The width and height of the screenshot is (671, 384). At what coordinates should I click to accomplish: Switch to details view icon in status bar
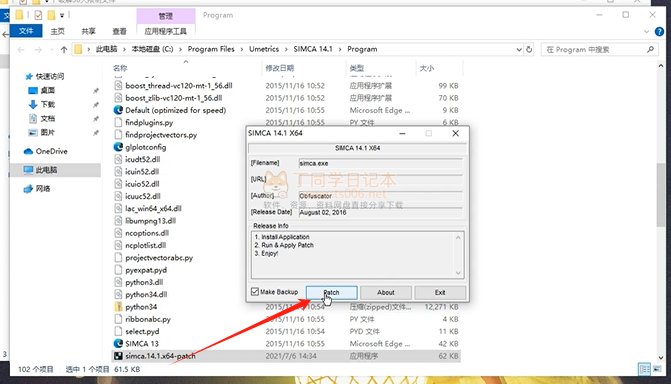(644, 369)
